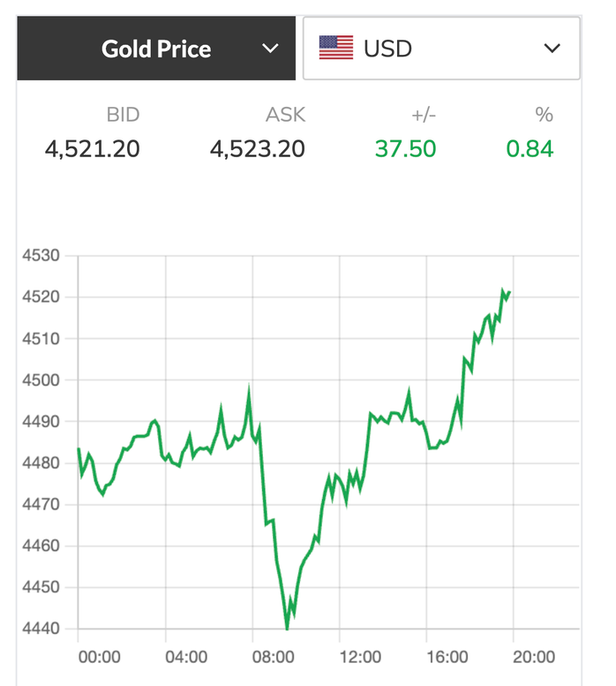Image resolution: width=616 pixels, height=686 pixels.
Task: Click the 0.84 percent change value
Action: pos(530,149)
